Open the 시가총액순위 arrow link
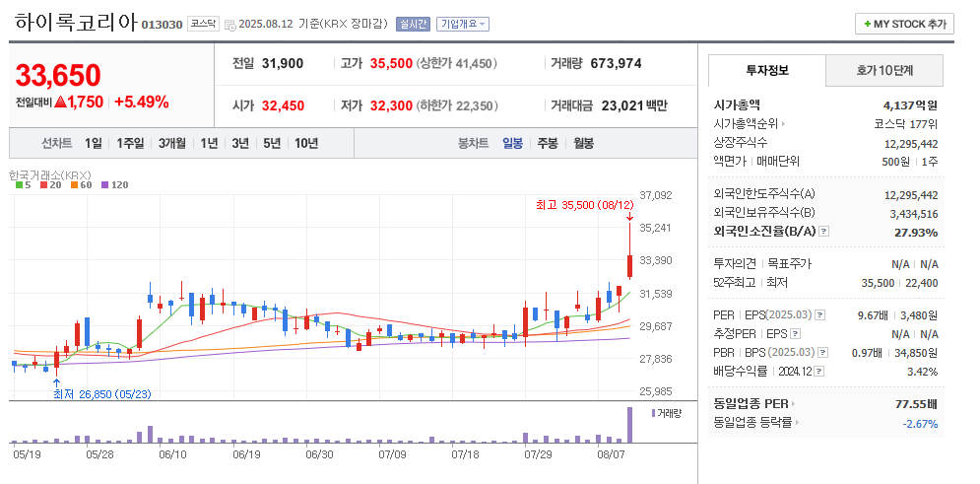This screenshot has height=484, width=980. (x=783, y=124)
